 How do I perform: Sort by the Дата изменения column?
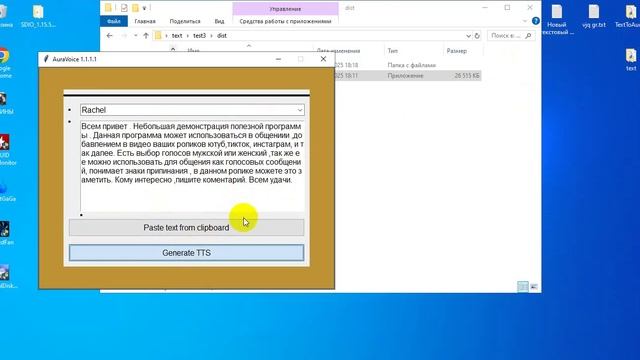[338, 51]
